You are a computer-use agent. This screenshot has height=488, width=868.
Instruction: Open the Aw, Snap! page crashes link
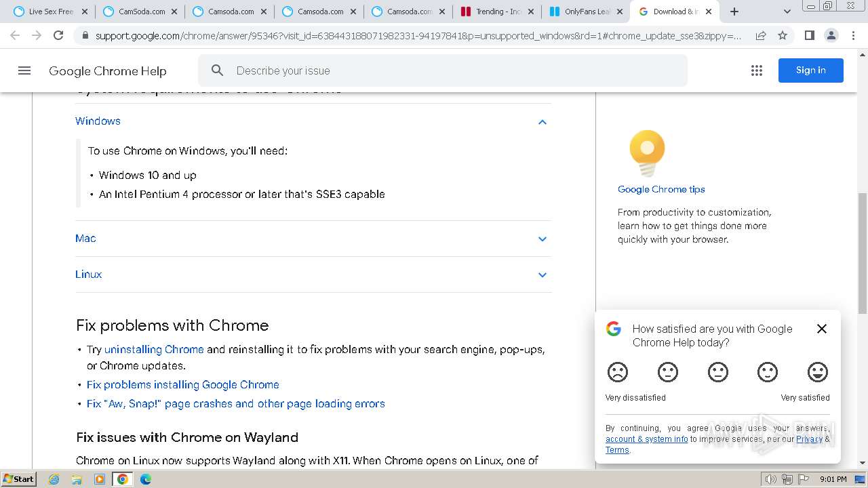coord(236,404)
